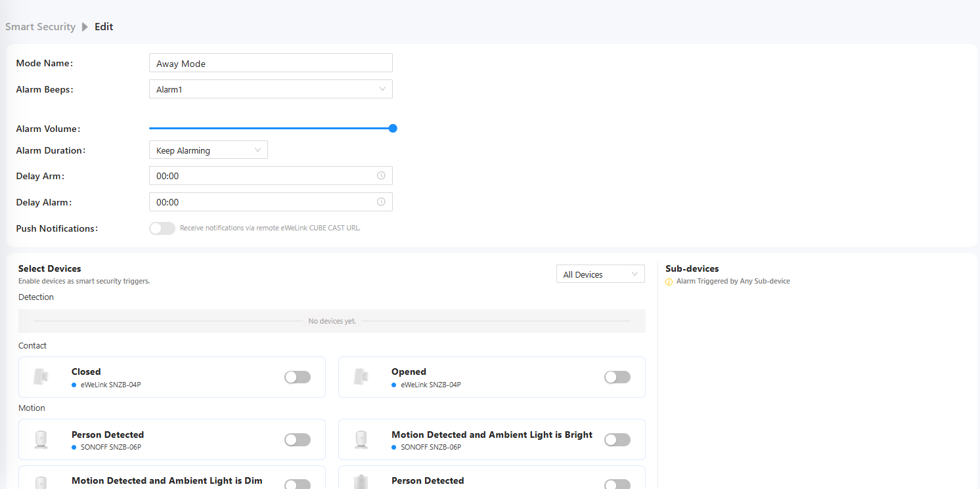Open the Alarm Beeps dropdown
Screen dimensions: 980x489
271,89
